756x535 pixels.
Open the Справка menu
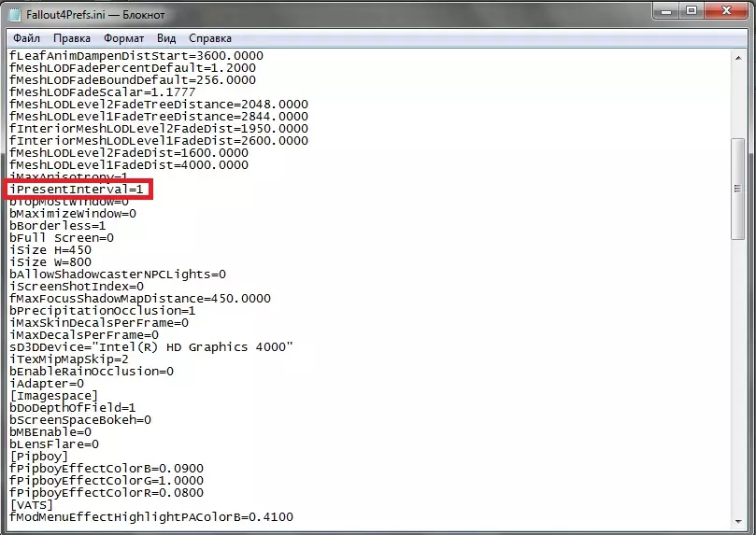pos(210,38)
